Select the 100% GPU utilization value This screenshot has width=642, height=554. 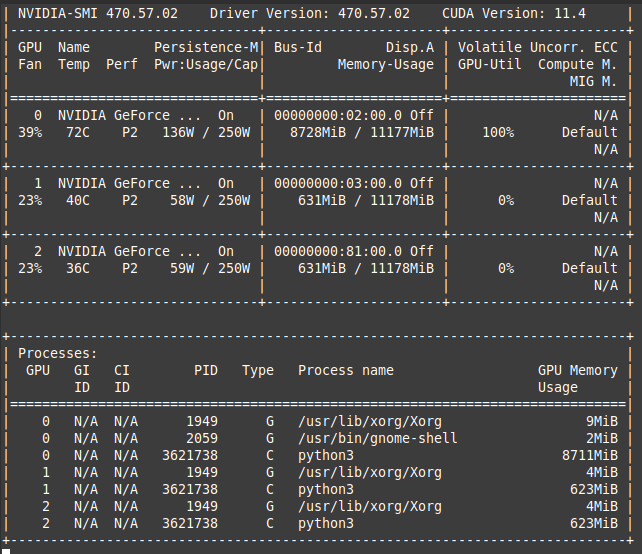point(498,132)
